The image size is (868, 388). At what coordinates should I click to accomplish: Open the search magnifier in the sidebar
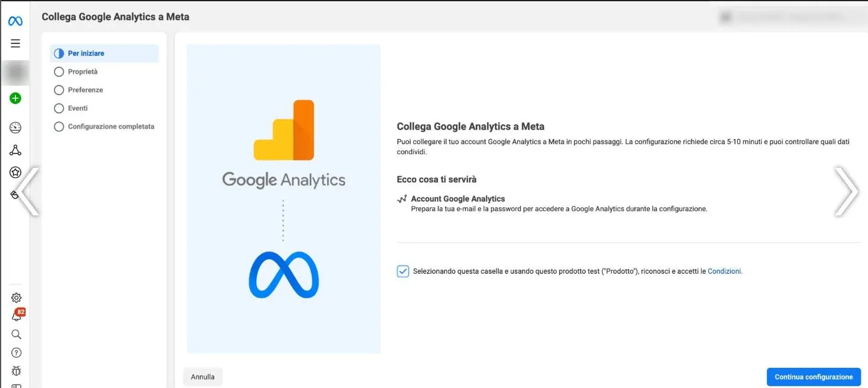[15, 334]
